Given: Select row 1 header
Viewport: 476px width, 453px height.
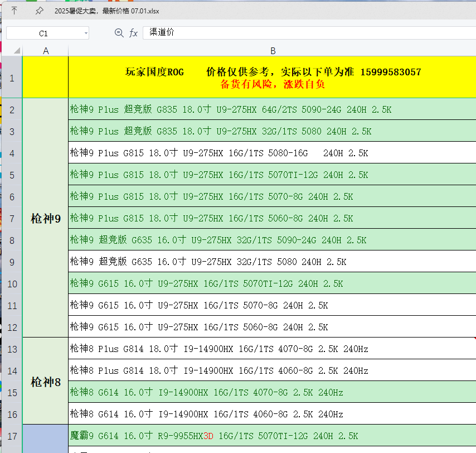Looking at the screenshot, I should pos(12,77).
